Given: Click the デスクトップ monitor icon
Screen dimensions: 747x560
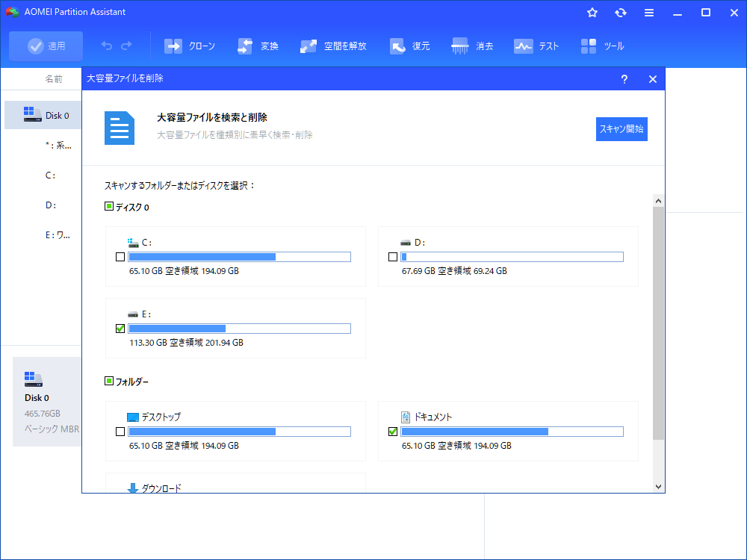Looking at the screenshot, I should pos(133,417).
